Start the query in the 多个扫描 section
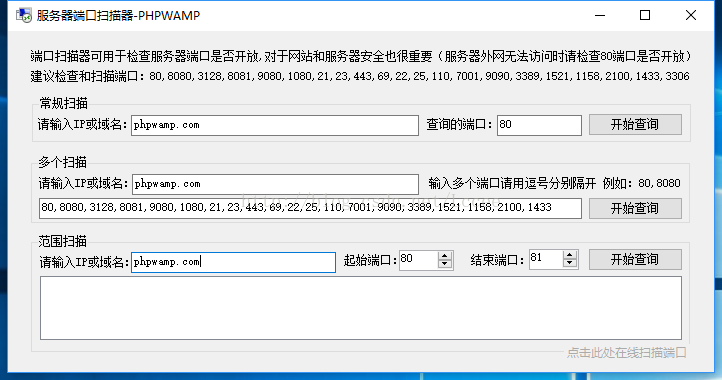Image resolution: width=722 pixels, height=380 pixels. click(635, 208)
